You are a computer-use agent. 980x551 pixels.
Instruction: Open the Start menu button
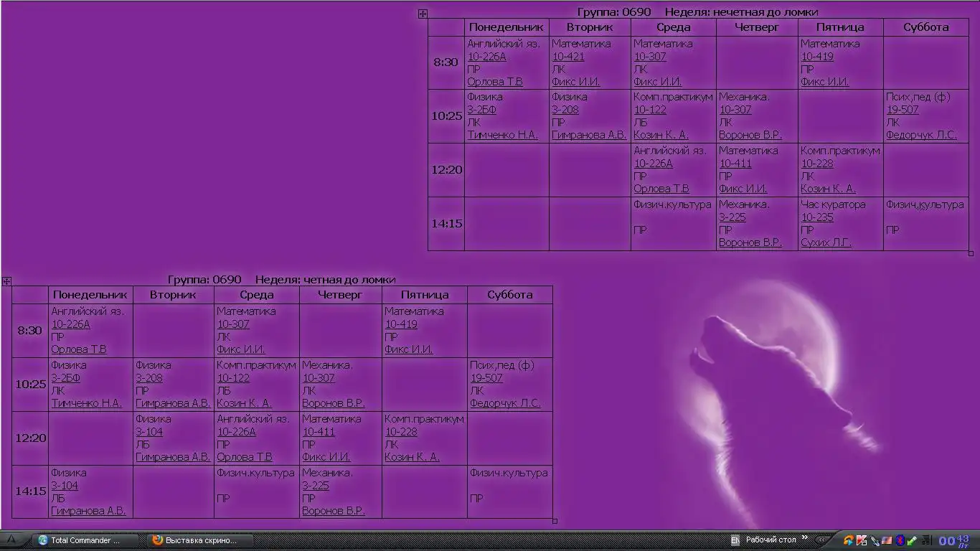click(x=10, y=540)
